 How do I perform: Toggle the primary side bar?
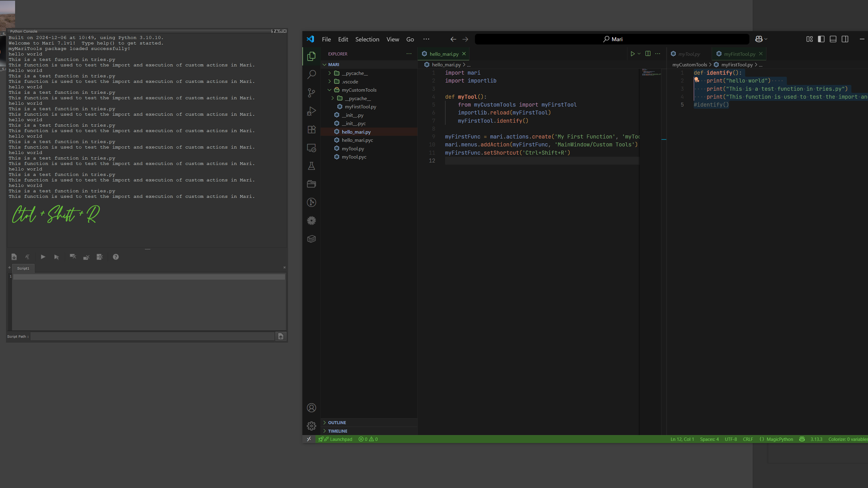click(x=821, y=39)
